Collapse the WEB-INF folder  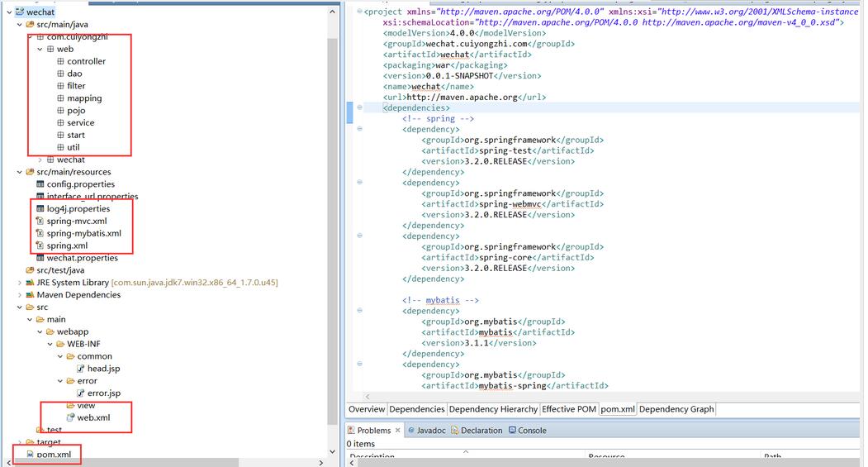click(x=50, y=344)
